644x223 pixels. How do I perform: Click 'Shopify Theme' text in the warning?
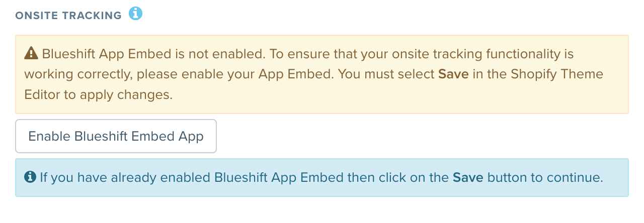557,74
